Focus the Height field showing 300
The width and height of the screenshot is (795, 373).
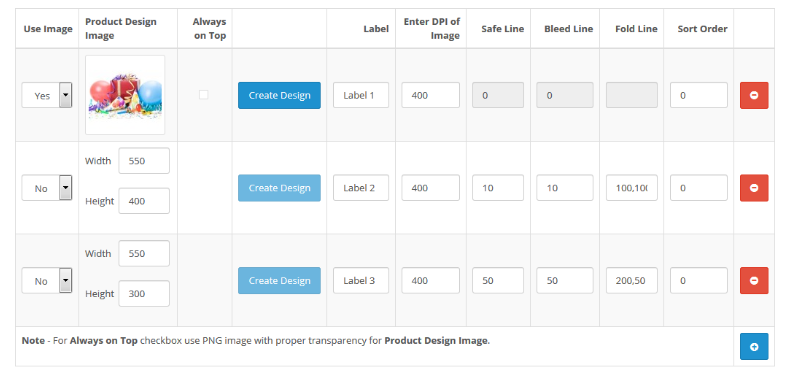click(144, 293)
